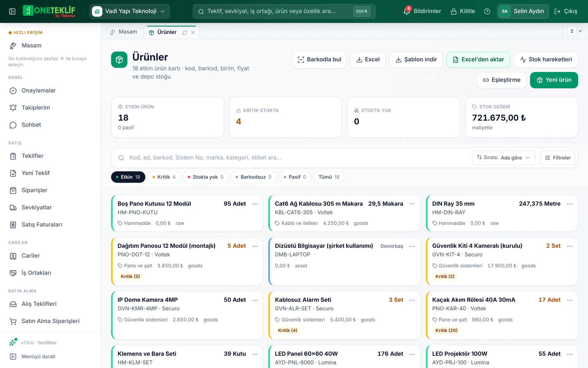Open Bildirimler notification bell

pyautogui.click(x=422, y=11)
